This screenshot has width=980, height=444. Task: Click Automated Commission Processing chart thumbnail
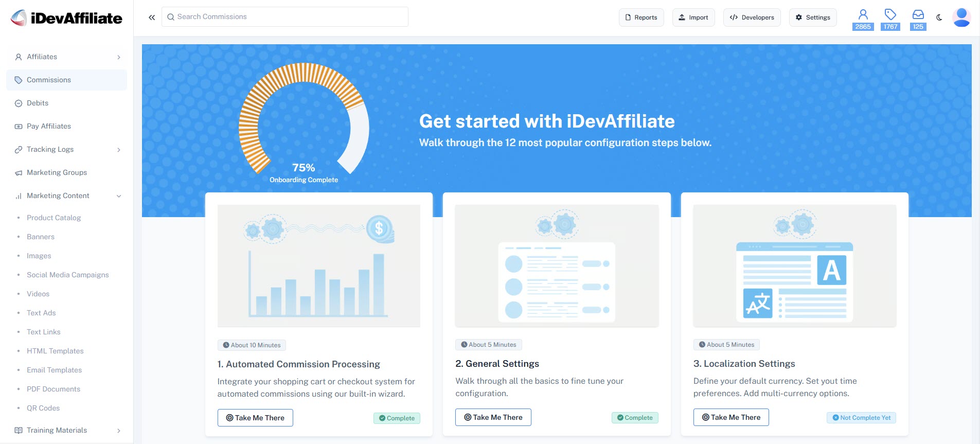coord(319,266)
